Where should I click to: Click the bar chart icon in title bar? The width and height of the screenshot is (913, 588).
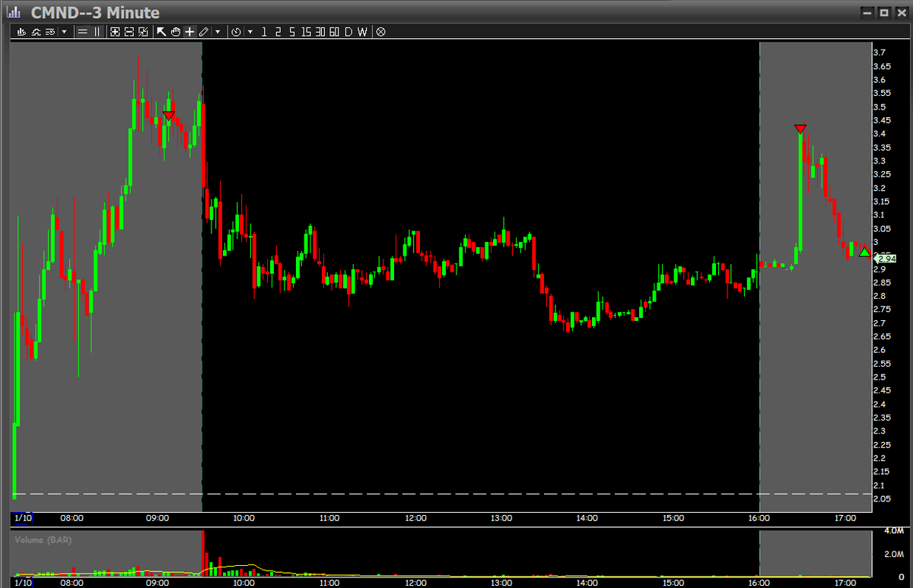click(x=13, y=11)
